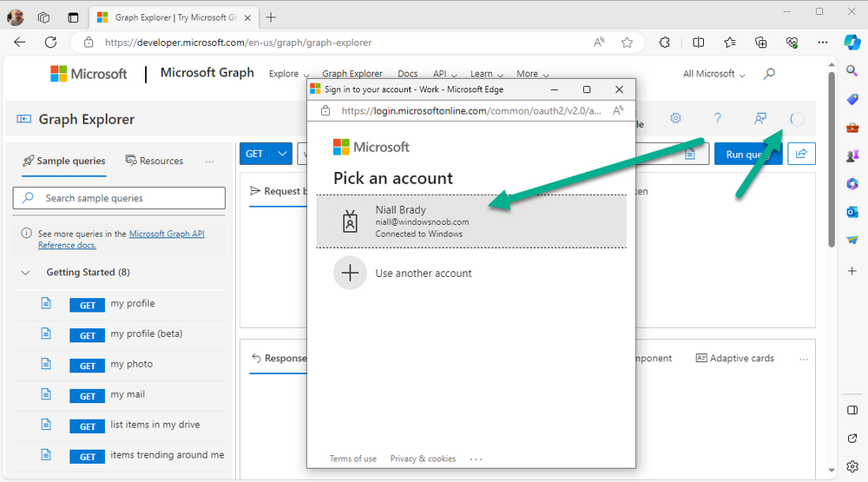The image size is (868, 482).
Task: Open the feedback icon in Graph Explorer header
Action: coord(760,118)
